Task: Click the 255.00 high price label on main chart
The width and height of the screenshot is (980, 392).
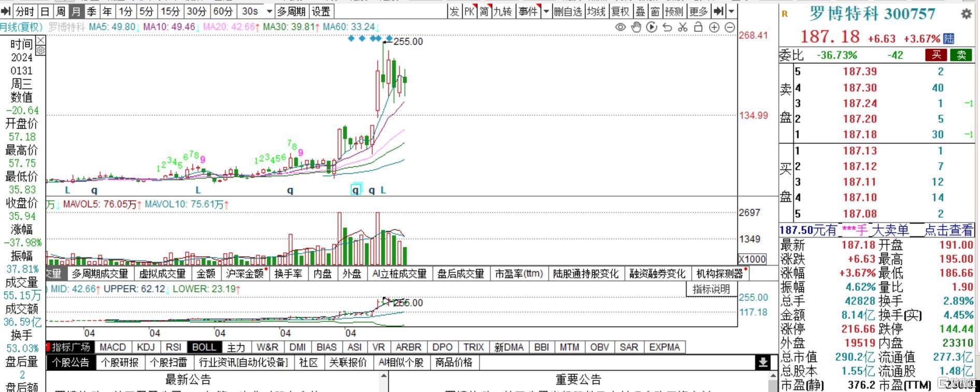Action: [x=408, y=41]
